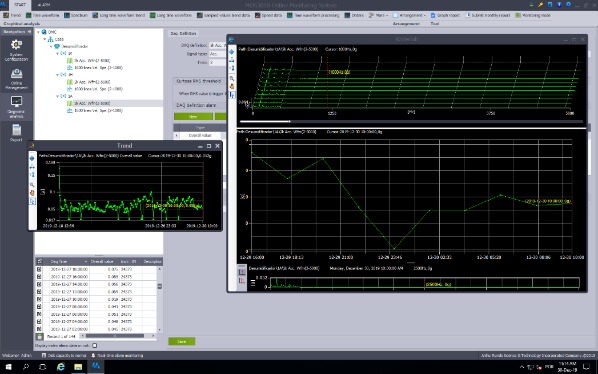This screenshot has width=598, height=374.
Task: Click the top blue icon in Trend toolbar
Action: [x=32, y=158]
